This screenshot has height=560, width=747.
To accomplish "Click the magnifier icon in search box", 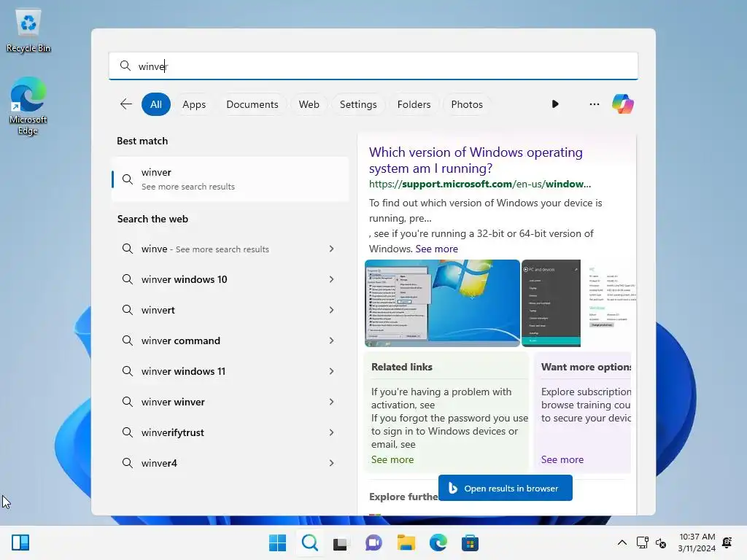I will pos(125,66).
